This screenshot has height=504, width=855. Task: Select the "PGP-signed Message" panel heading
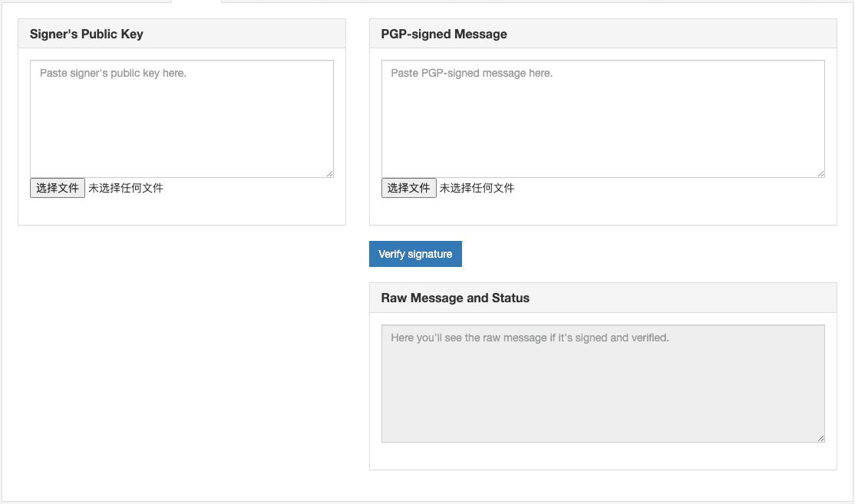tap(444, 35)
